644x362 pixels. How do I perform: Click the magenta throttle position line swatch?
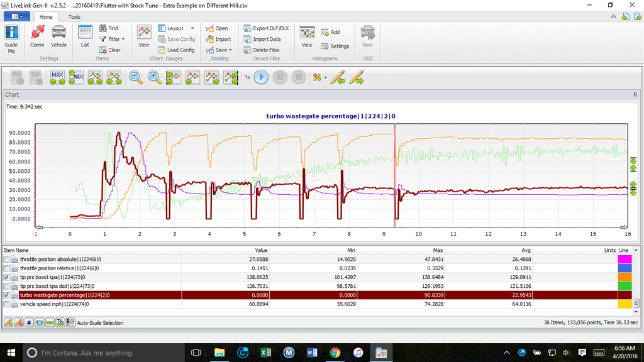pyautogui.click(x=624, y=260)
